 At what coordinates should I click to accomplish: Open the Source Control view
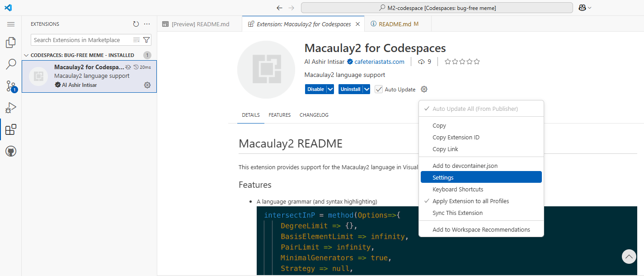11,86
